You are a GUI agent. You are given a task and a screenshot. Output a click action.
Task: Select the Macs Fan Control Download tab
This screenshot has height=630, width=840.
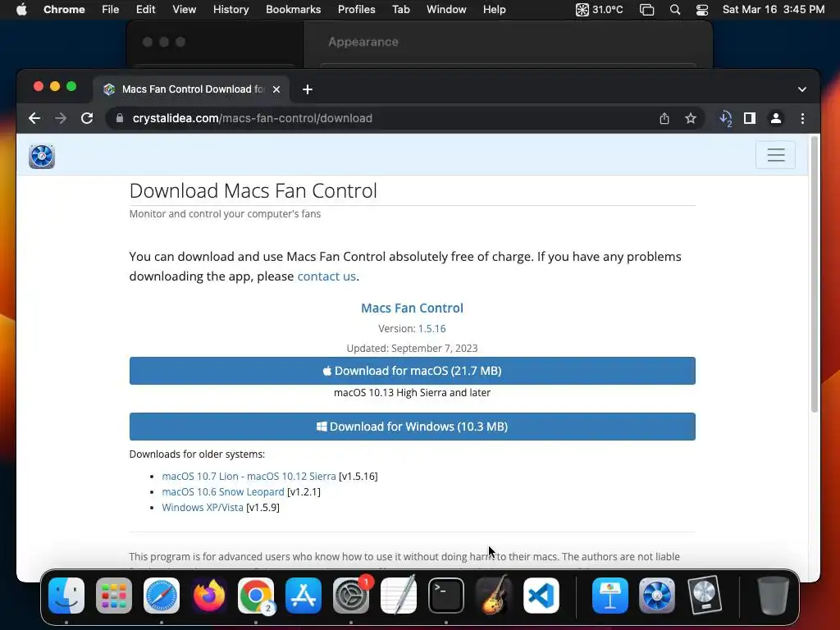[x=192, y=89]
